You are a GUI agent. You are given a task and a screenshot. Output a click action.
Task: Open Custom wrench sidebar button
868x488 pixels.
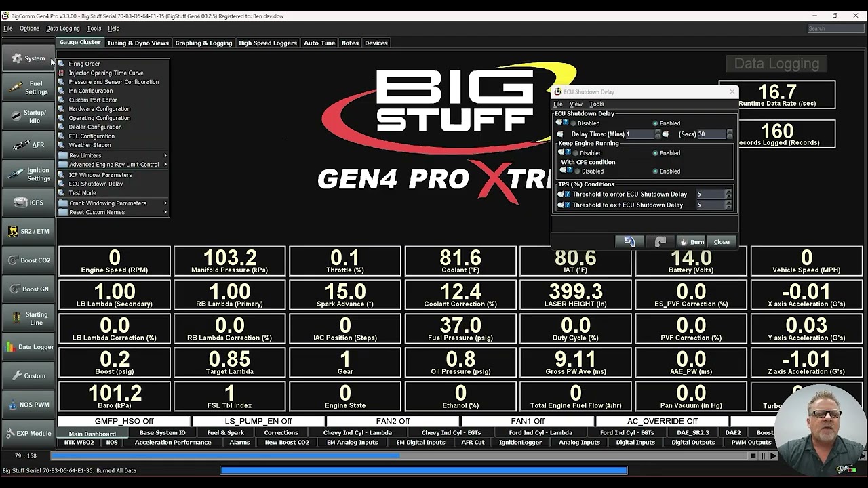pos(28,375)
